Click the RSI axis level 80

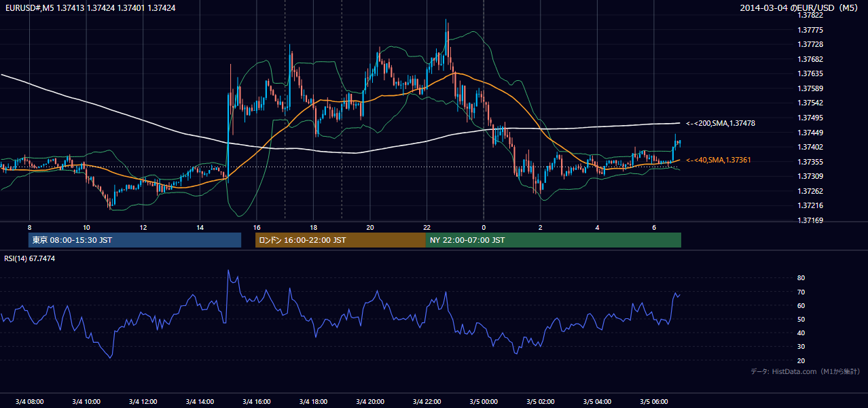point(801,278)
